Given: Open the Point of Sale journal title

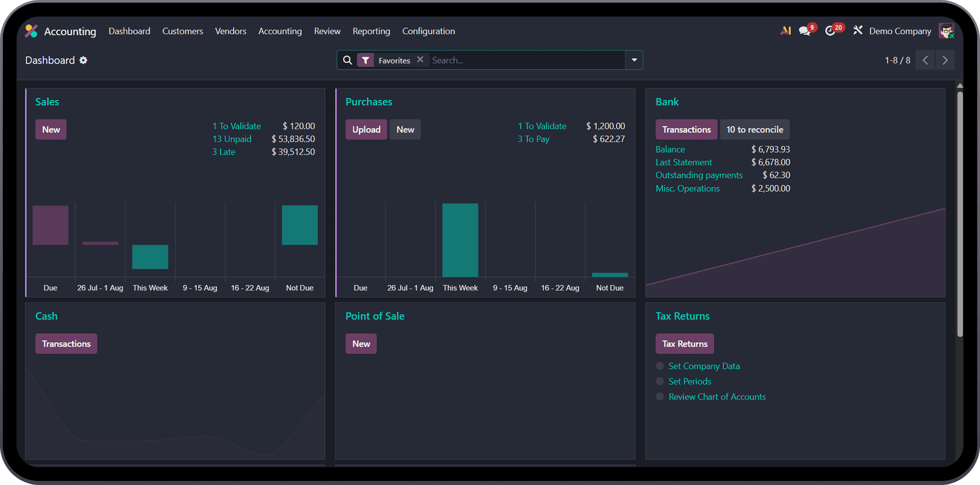Looking at the screenshot, I should tap(375, 316).
